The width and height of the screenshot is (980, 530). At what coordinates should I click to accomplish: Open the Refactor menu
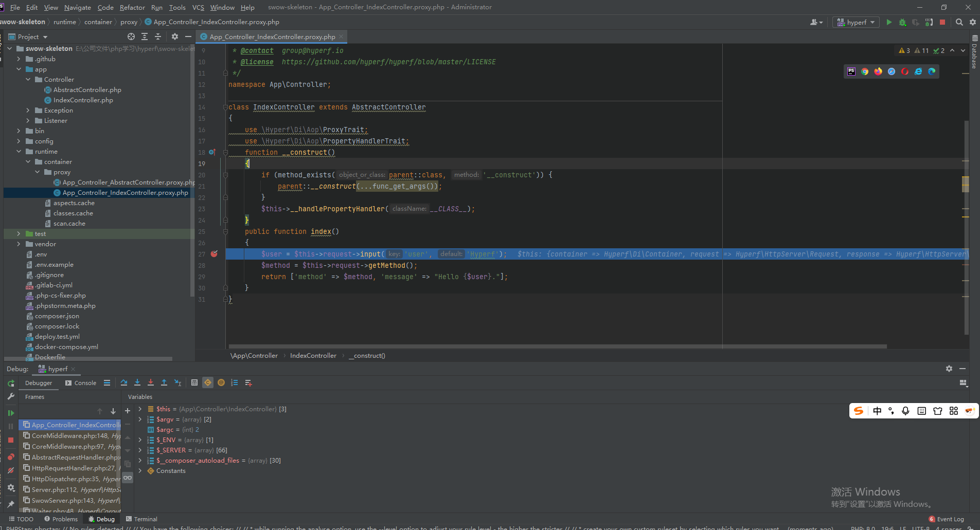tap(132, 7)
